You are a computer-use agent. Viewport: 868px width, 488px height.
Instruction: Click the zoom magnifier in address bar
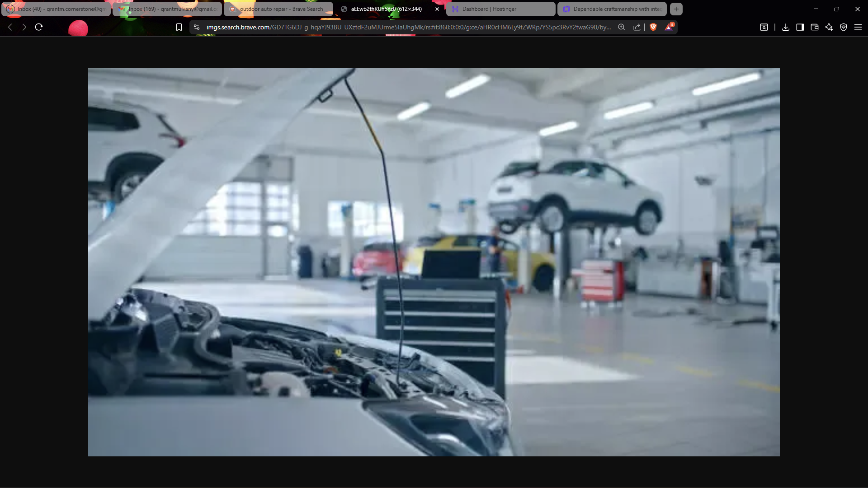[622, 27]
